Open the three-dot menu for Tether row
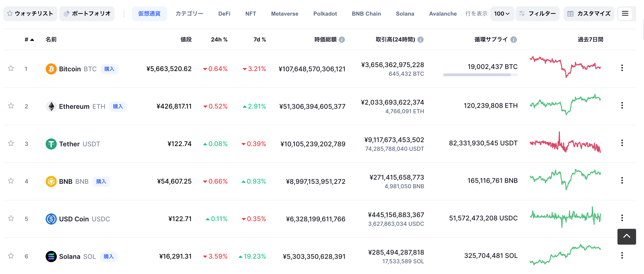 point(622,143)
